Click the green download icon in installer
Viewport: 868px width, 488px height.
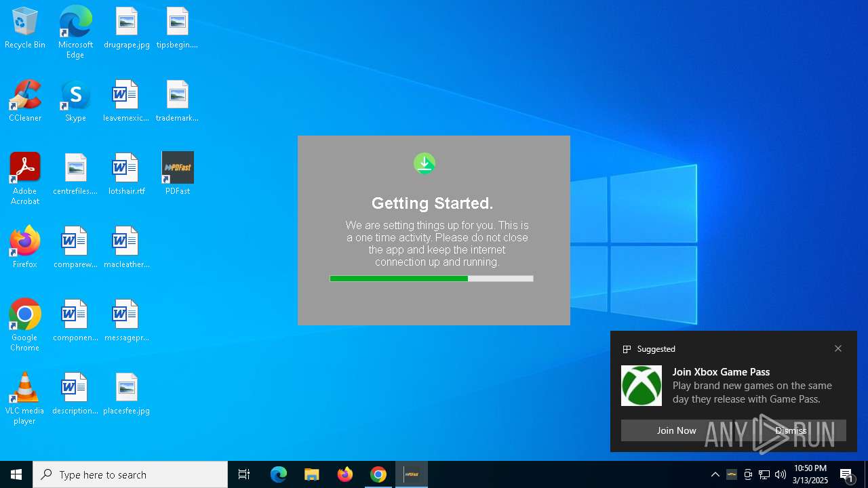(x=425, y=163)
